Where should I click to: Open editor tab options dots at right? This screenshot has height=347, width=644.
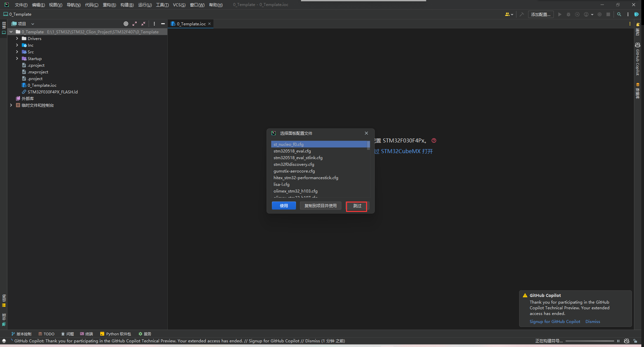630,24
